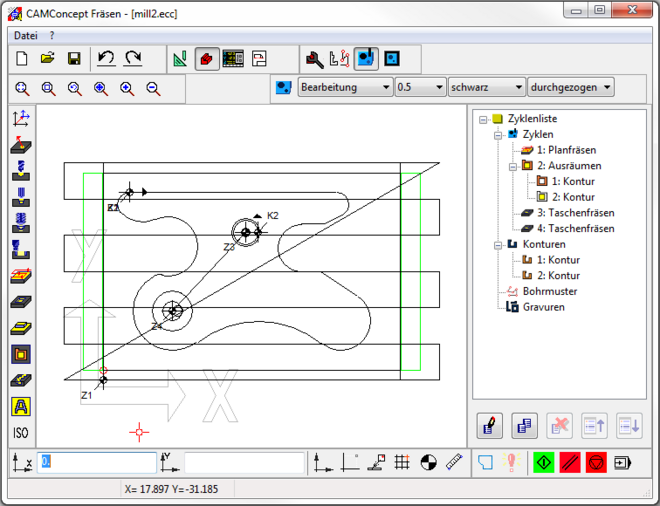Screen dimensions: 660x506
Task: Click the zoom out magnifier icon
Action: [153, 88]
